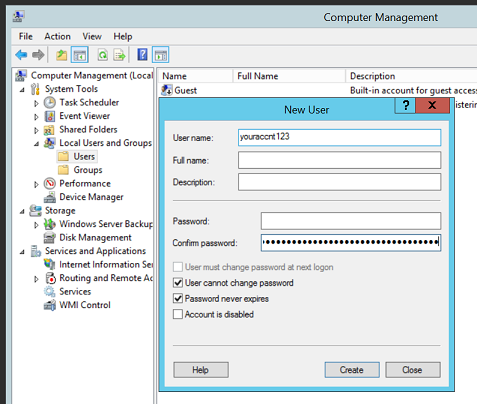Viewport: 477px width, 404px height.
Task: Click the Forward arrow toolbar icon
Action: tap(38, 55)
